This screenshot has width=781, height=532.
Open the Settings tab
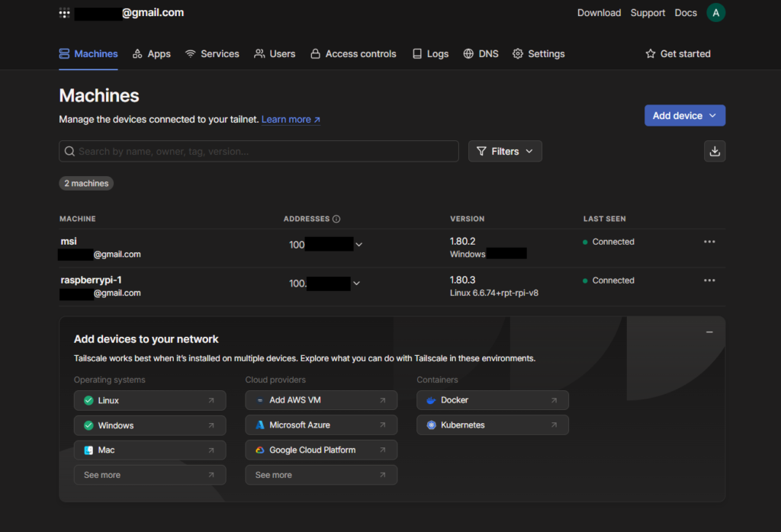click(x=538, y=54)
